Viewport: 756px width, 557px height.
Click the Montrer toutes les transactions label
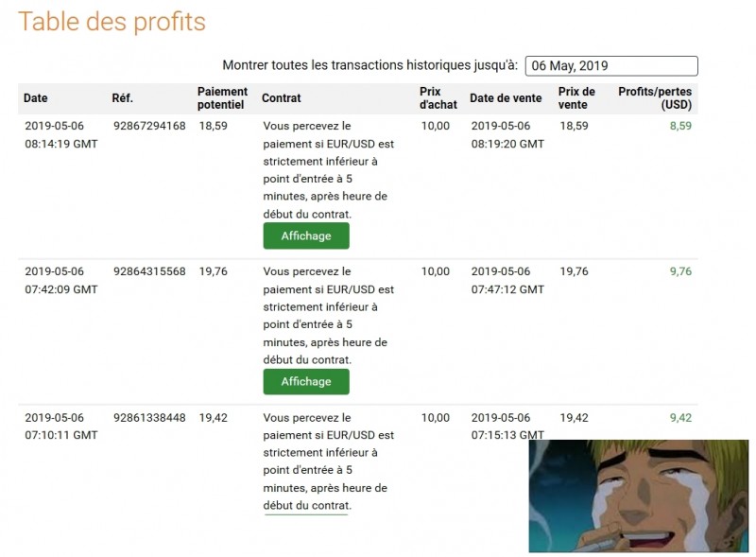[369, 65]
